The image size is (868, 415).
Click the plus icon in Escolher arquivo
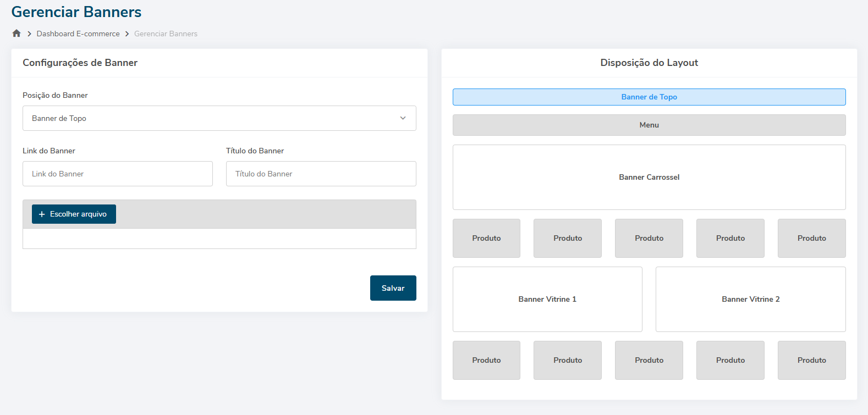click(x=42, y=214)
